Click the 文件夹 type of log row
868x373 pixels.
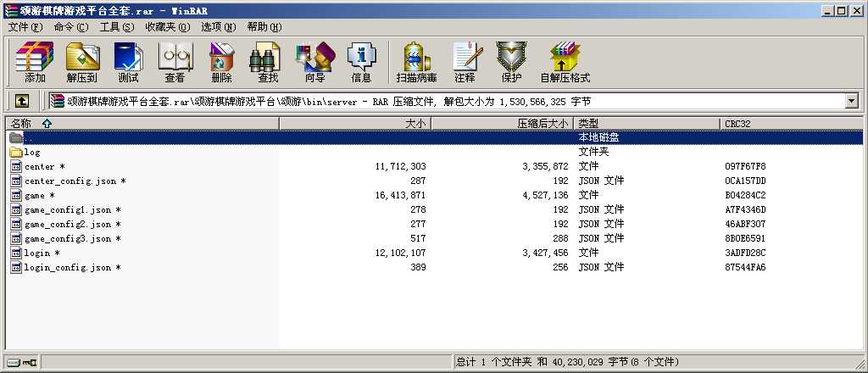[593, 152]
